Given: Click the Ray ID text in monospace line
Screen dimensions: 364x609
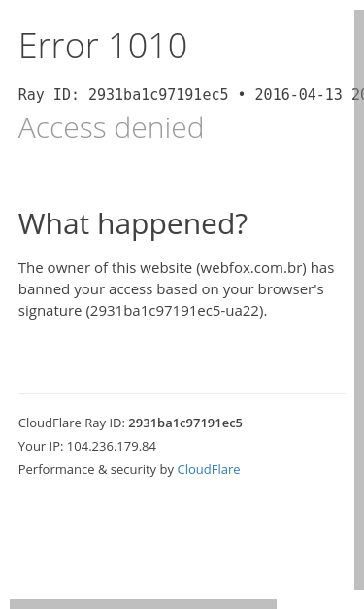Looking at the screenshot, I should [x=123, y=95].
